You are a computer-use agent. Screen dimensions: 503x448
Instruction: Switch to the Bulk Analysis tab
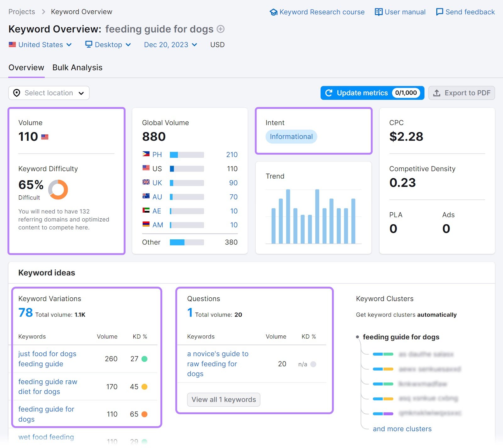pos(77,67)
